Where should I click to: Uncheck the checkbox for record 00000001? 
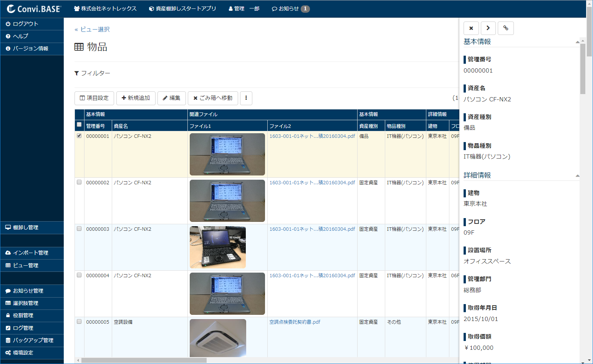tap(79, 136)
